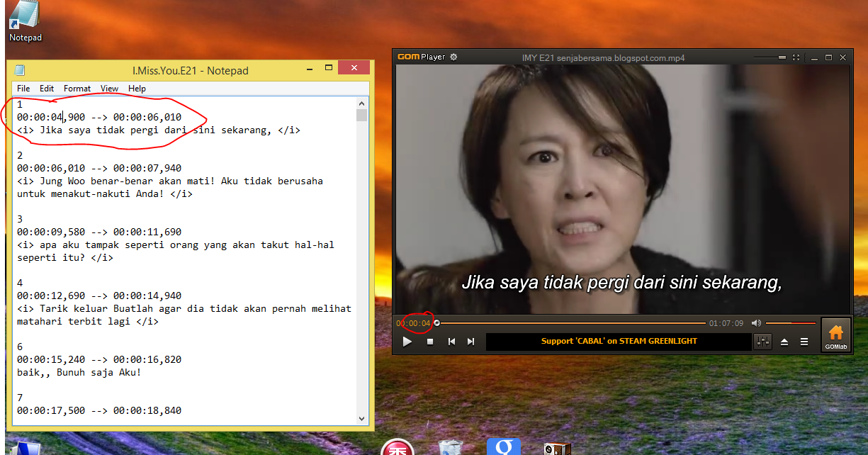Click the timestamp '00:00:09,580 --> 00:00:11,690'
The width and height of the screenshot is (868, 455).
click(x=99, y=232)
